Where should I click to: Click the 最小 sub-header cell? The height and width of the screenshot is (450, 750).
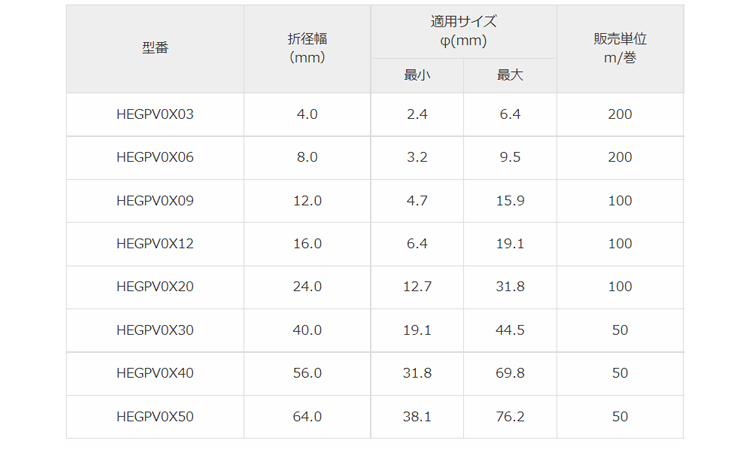417,75
